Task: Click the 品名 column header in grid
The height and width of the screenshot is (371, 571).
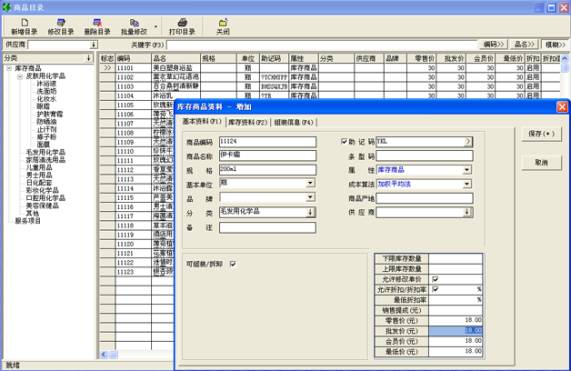Action: (176, 58)
